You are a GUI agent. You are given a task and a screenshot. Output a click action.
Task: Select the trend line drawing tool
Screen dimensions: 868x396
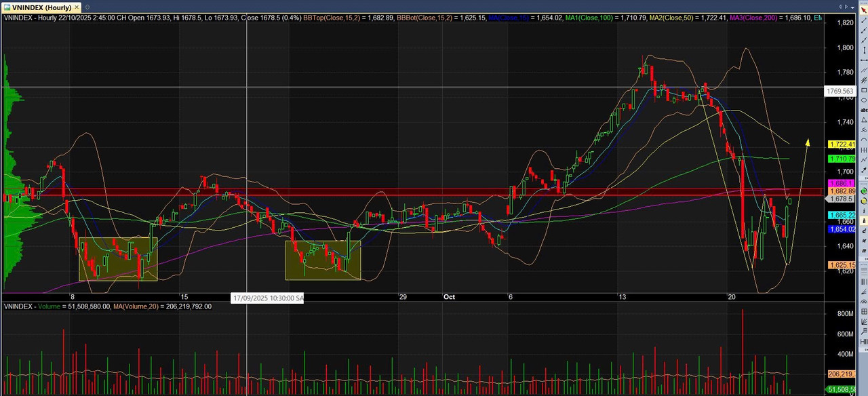pyautogui.click(x=863, y=20)
